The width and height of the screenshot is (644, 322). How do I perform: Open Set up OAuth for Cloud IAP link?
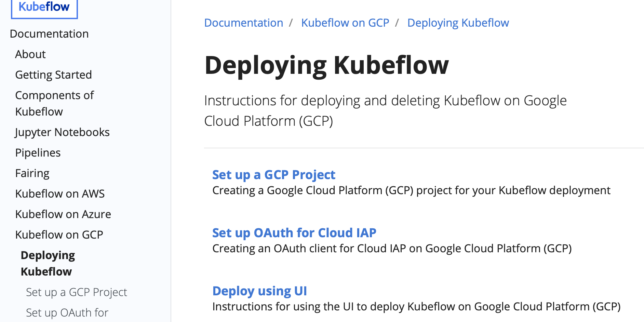(294, 233)
